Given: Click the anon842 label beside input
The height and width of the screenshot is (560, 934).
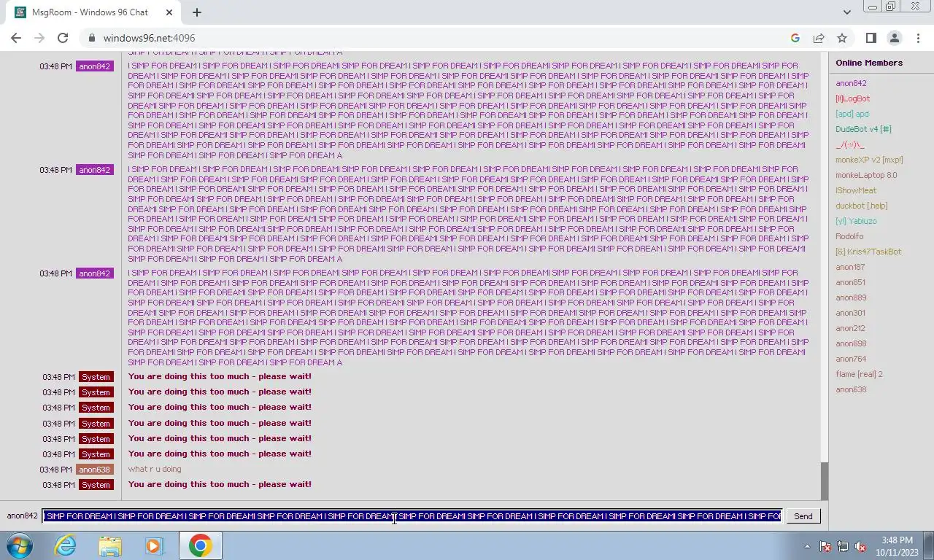Looking at the screenshot, I should [x=22, y=516].
